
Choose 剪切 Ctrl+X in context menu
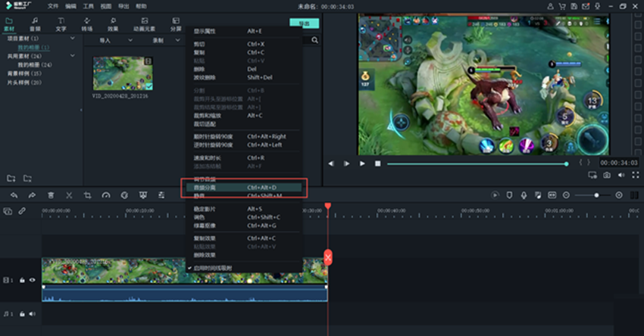244,44
